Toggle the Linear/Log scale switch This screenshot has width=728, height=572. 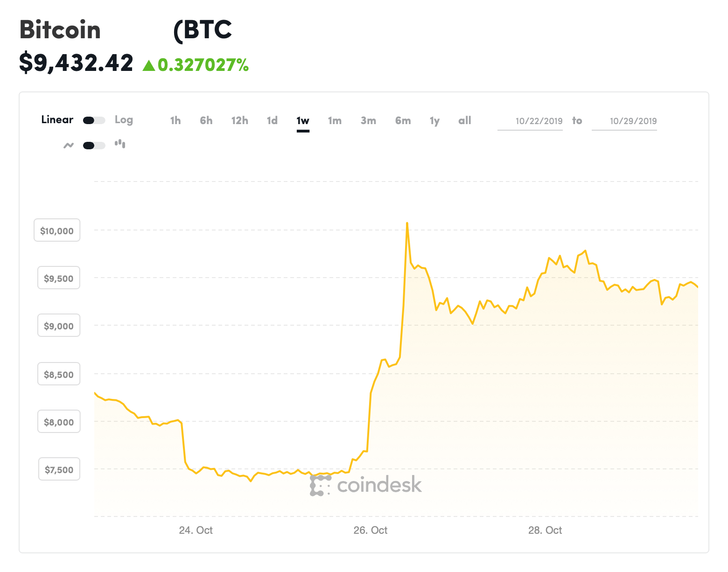94,120
